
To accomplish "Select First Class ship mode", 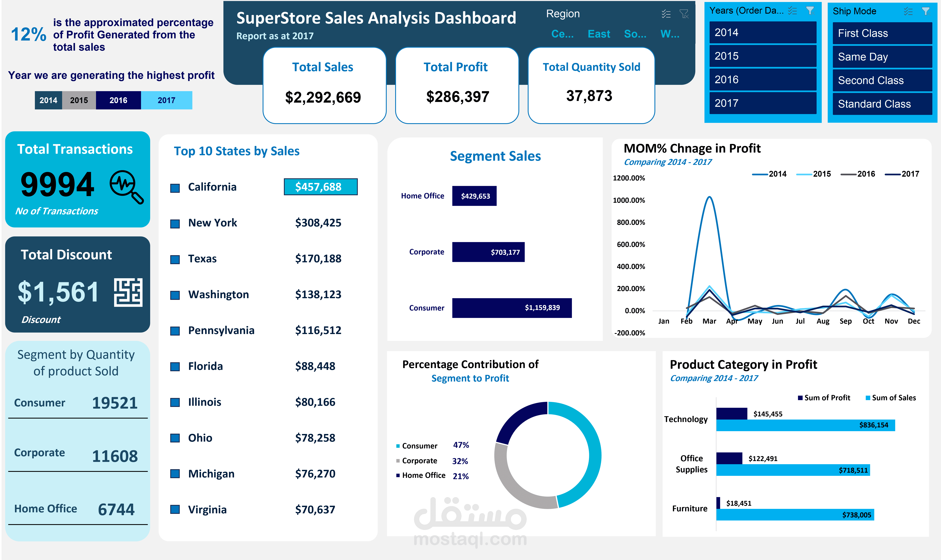I will [882, 33].
